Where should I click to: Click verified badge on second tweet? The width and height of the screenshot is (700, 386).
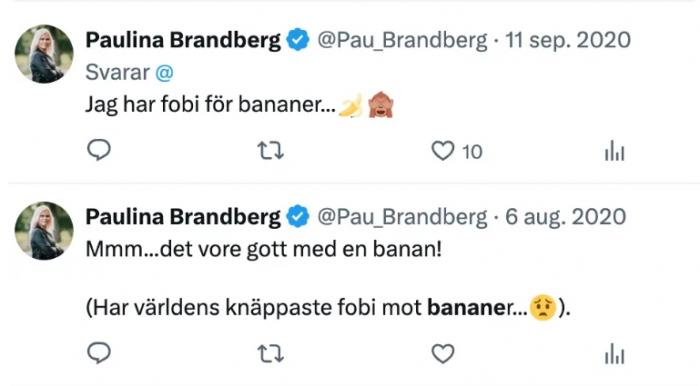298,216
